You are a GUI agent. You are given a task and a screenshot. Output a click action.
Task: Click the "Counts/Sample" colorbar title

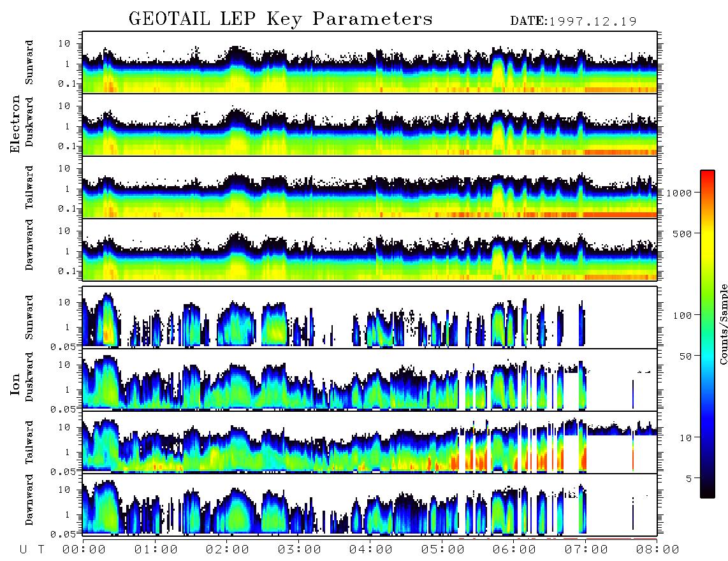point(723,324)
